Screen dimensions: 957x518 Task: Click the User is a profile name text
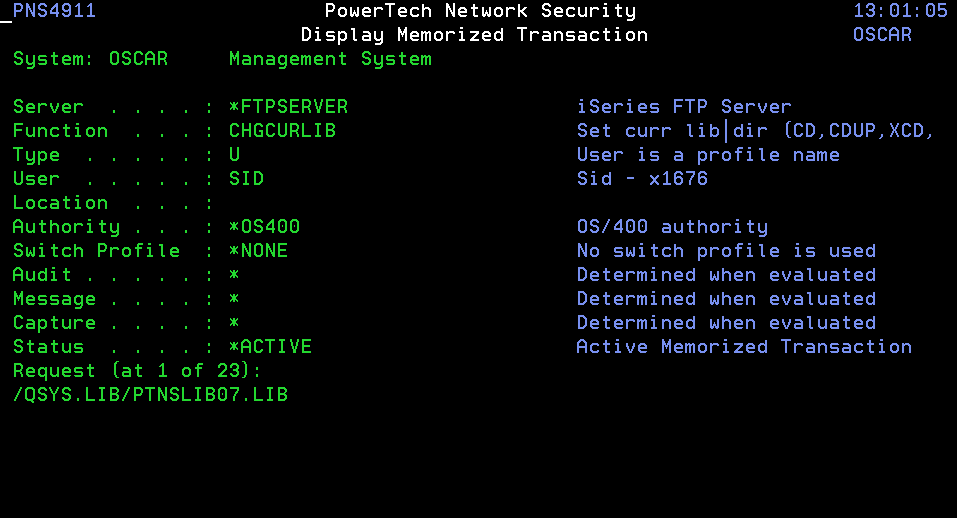click(708, 155)
